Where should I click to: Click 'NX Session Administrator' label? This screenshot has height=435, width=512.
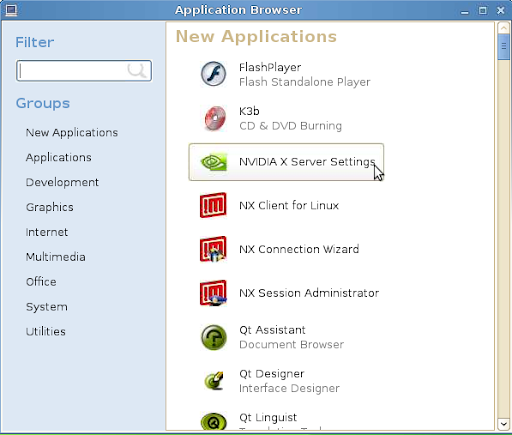coord(309,293)
